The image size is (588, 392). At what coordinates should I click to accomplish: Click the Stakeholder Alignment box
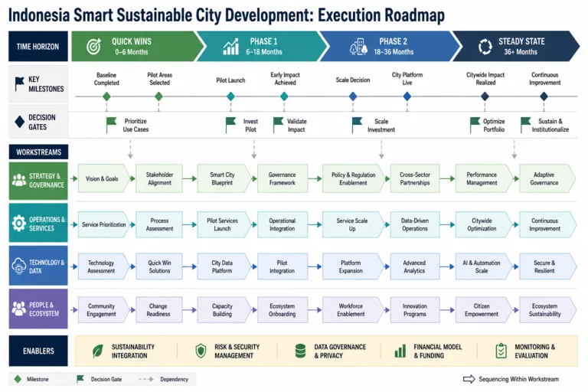coord(159,178)
